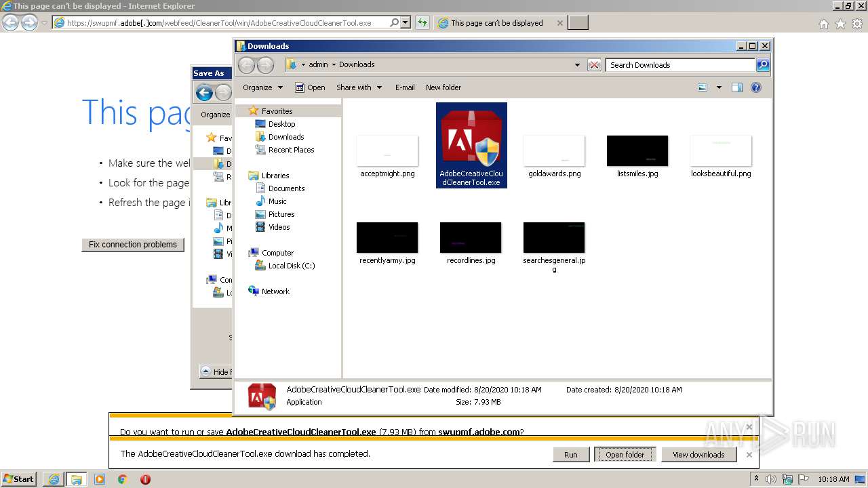This screenshot has height=488, width=868.
Task: Open IE Favorites star icon
Action: point(840,24)
